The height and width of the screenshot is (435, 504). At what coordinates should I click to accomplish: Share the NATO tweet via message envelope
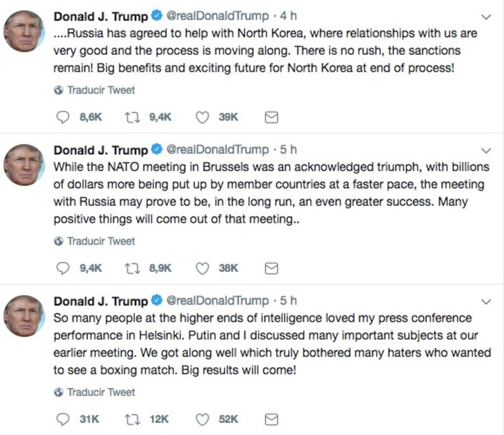pos(271,268)
